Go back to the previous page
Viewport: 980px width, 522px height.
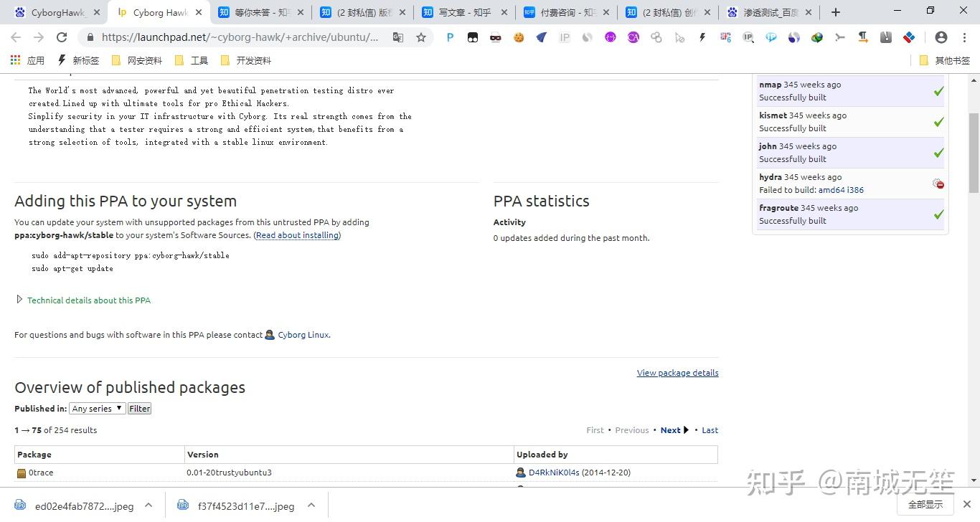click(16, 37)
